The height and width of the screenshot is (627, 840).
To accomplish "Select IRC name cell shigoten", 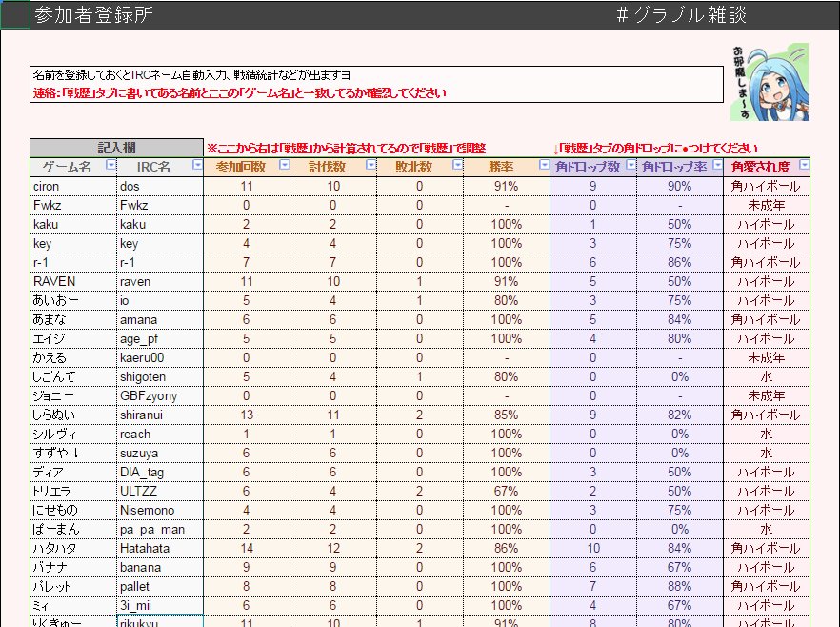I will point(160,376).
